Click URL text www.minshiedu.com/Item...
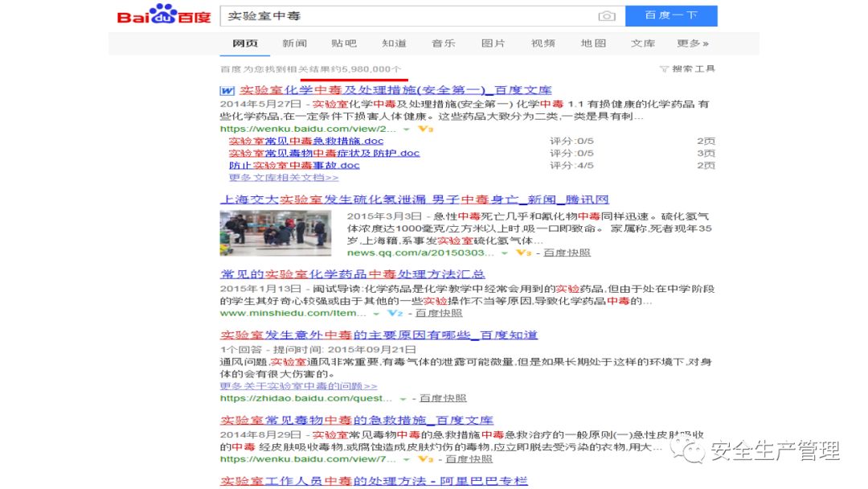Screen dimensions: 868x489 coord(293,314)
